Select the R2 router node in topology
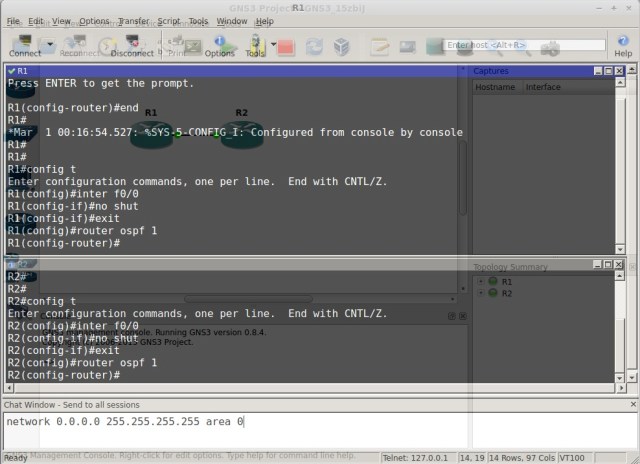Screen dimensions: 640x464 [x=242, y=134]
